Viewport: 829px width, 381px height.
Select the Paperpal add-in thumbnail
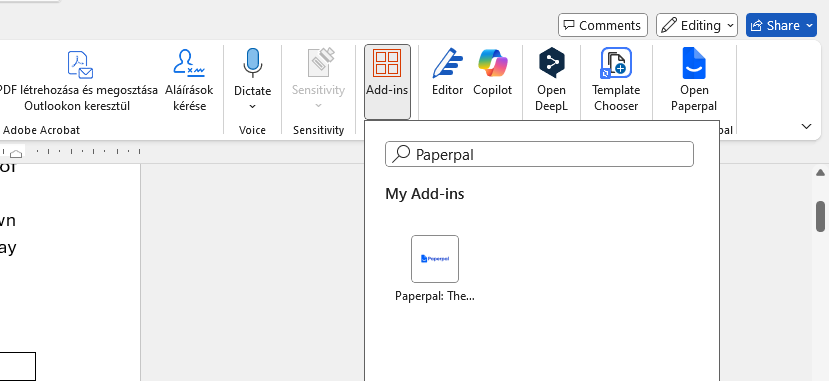coord(435,259)
